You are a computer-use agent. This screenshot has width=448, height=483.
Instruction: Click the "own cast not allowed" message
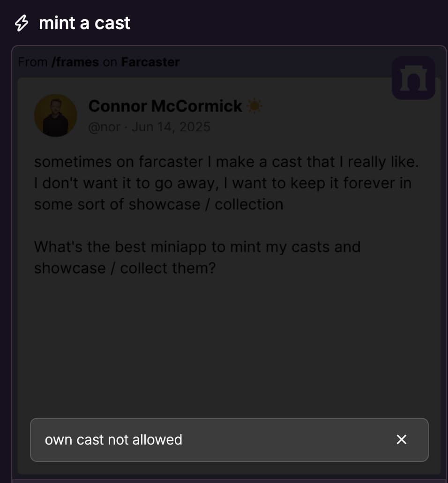tap(113, 440)
